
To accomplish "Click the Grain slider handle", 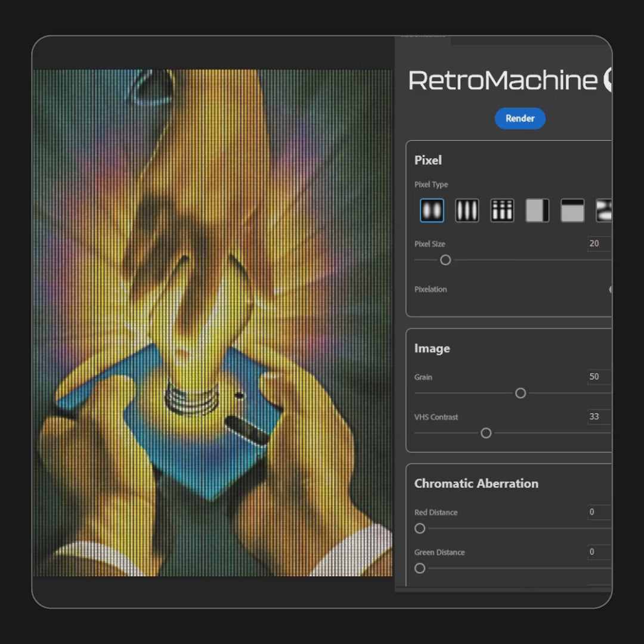I will (521, 393).
